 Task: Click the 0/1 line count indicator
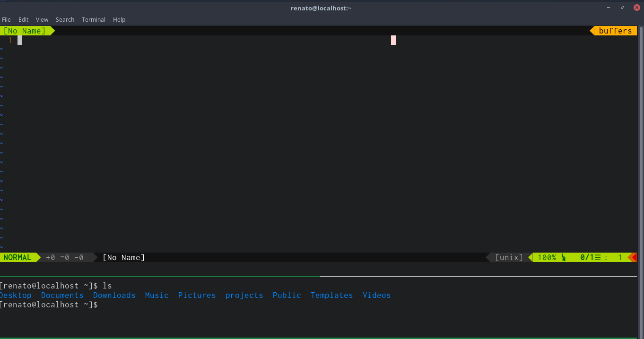point(587,257)
